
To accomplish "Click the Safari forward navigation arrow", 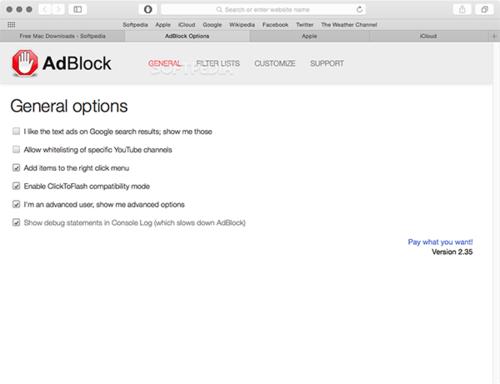I will [58, 9].
